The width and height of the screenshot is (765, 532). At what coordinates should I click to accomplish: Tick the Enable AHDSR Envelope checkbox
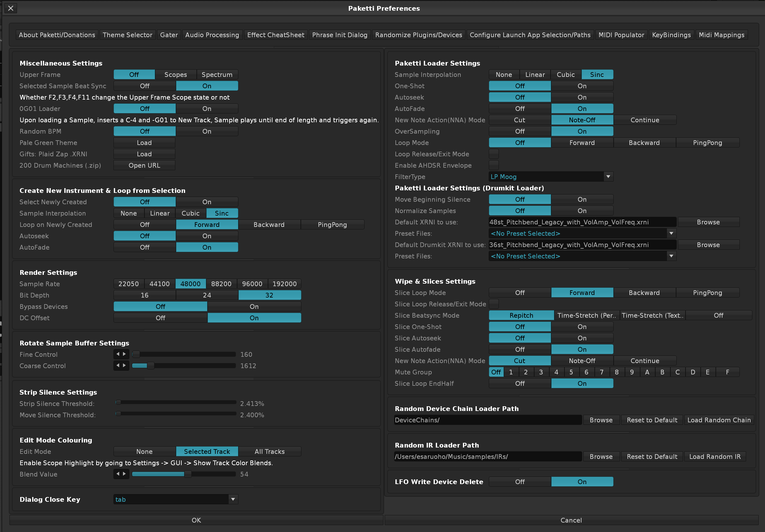pos(493,165)
